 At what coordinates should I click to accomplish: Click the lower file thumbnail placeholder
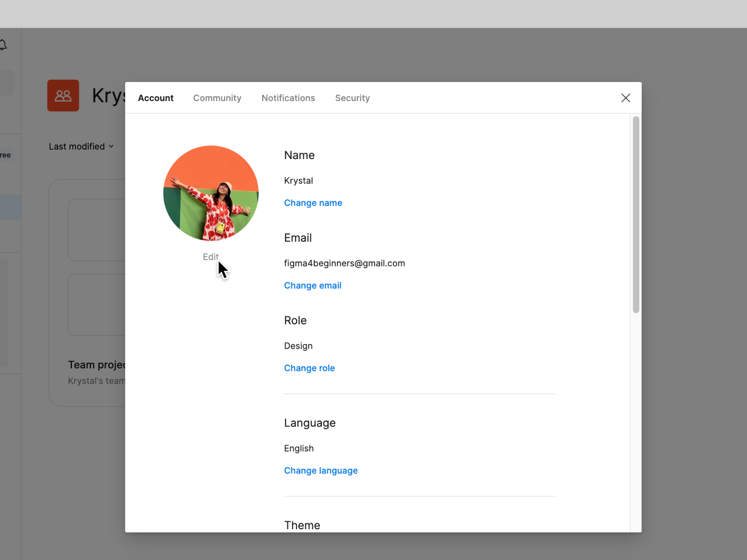point(97,304)
